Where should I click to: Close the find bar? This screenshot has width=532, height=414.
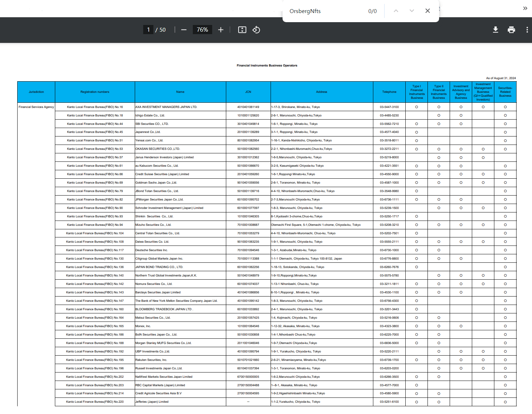point(427,11)
